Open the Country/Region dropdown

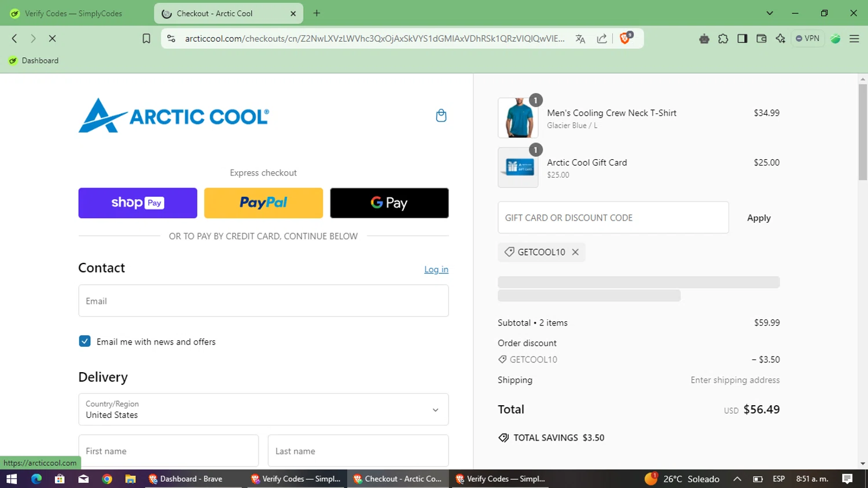pyautogui.click(x=263, y=409)
